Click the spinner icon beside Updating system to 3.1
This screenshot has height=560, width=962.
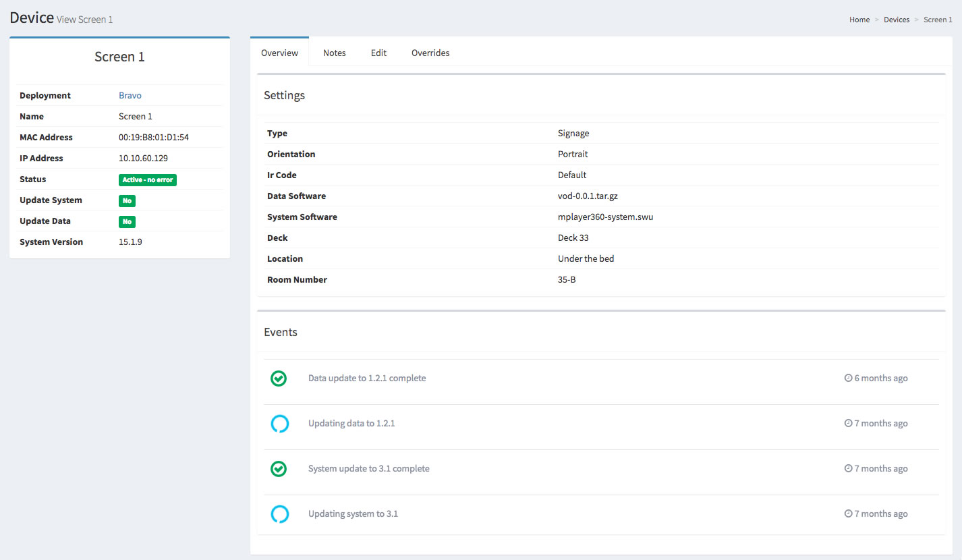click(279, 514)
